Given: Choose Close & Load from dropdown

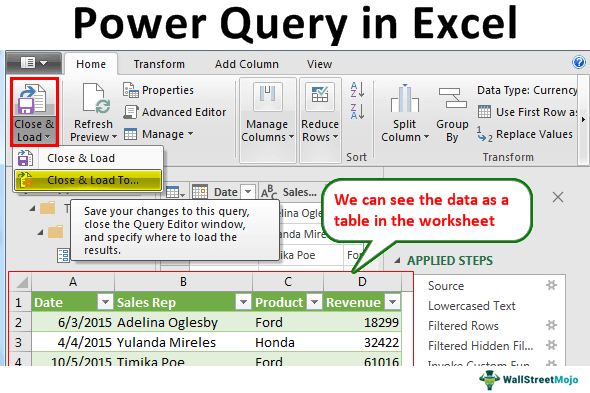Looking at the screenshot, I should click(89, 158).
